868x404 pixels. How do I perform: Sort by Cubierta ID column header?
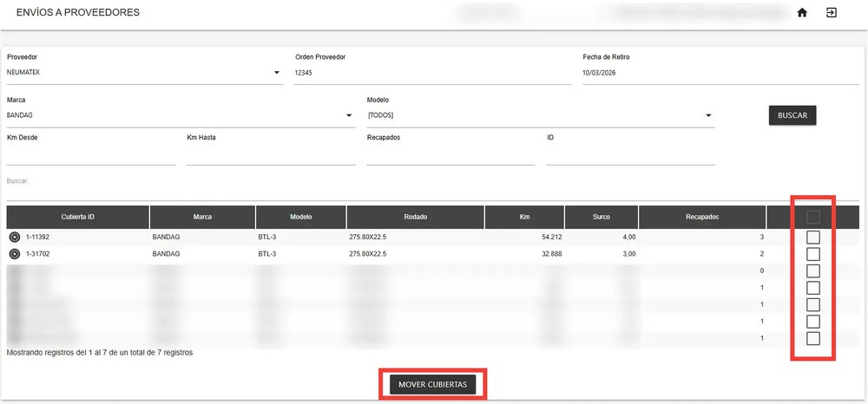pos(78,218)
